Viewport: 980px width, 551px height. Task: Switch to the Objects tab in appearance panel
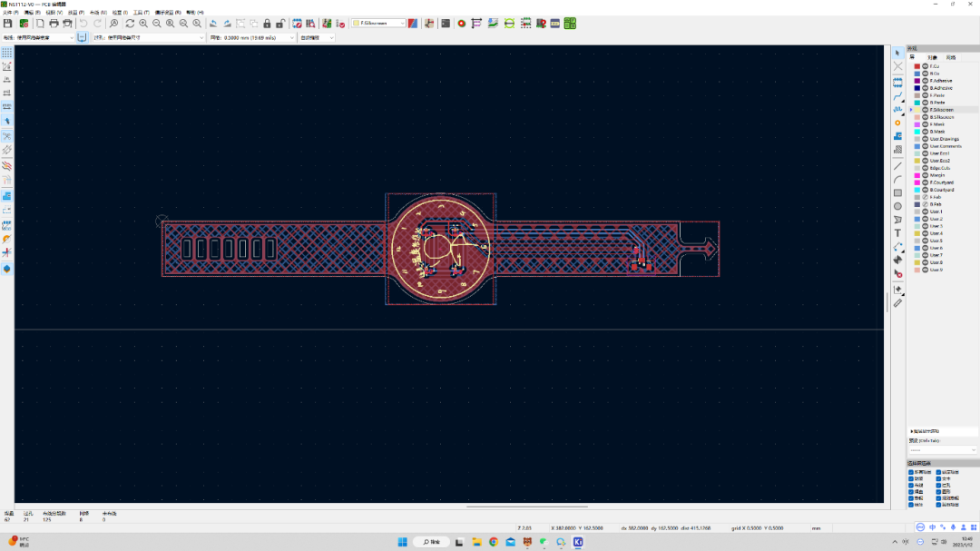click(x=932, y=57)
